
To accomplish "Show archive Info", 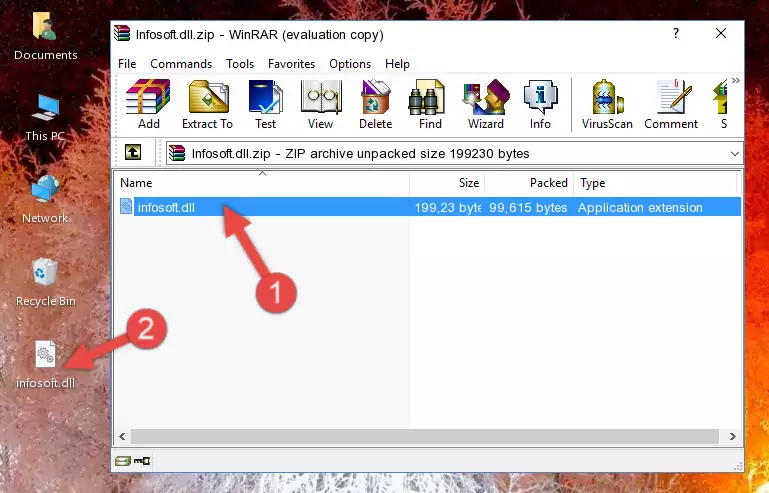I will point(540,104).
